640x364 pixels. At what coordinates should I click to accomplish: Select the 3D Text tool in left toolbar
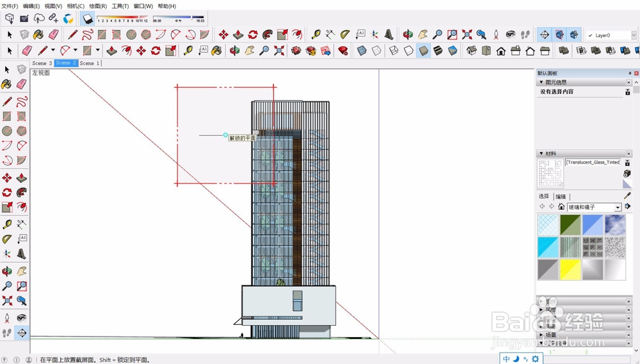(22, 254)
